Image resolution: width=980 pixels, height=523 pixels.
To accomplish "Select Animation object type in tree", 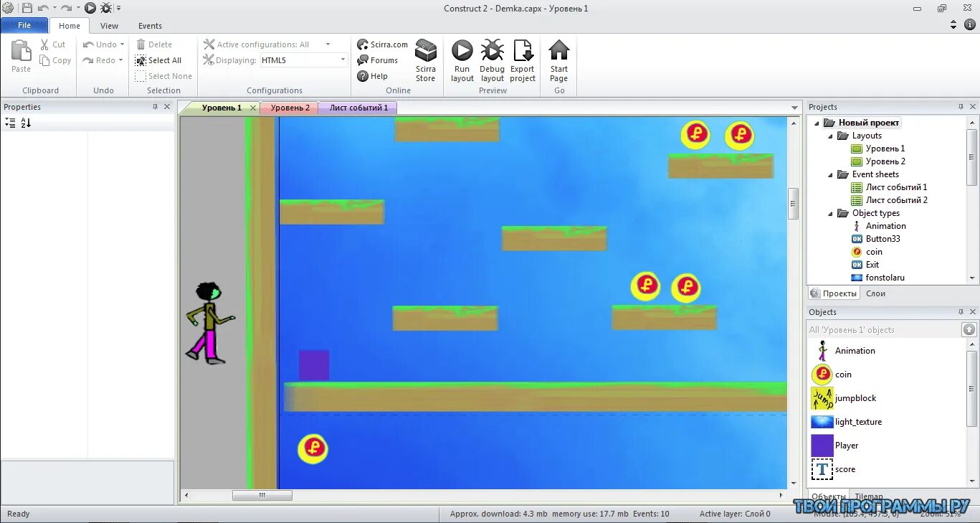I will coord(878,226).
